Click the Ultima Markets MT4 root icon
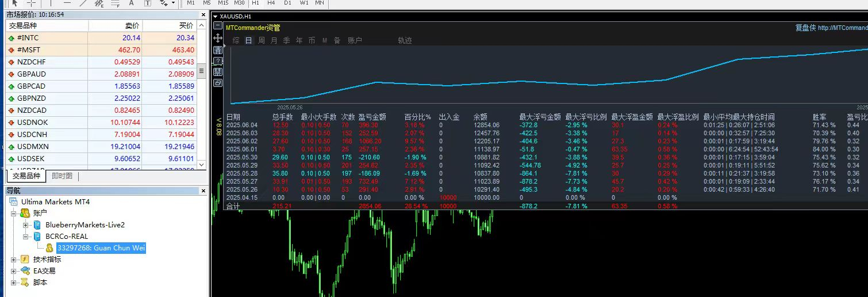 click(x=13, y=202)
